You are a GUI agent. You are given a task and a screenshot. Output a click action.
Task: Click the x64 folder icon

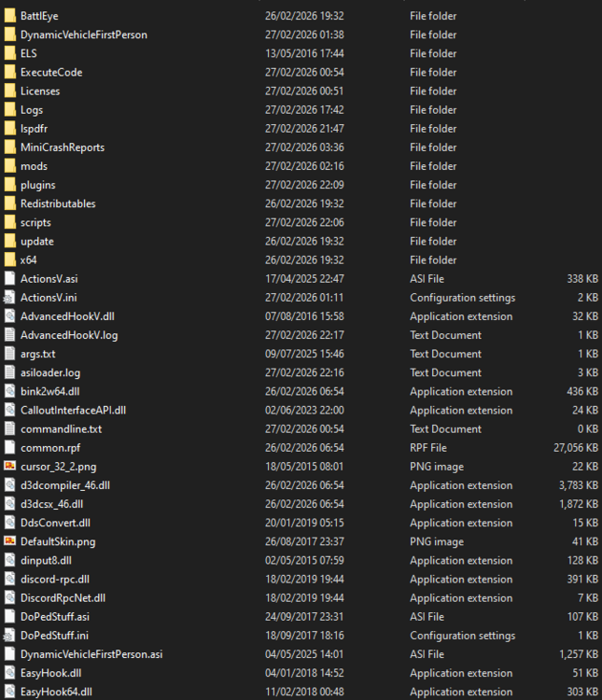point(10,259)
